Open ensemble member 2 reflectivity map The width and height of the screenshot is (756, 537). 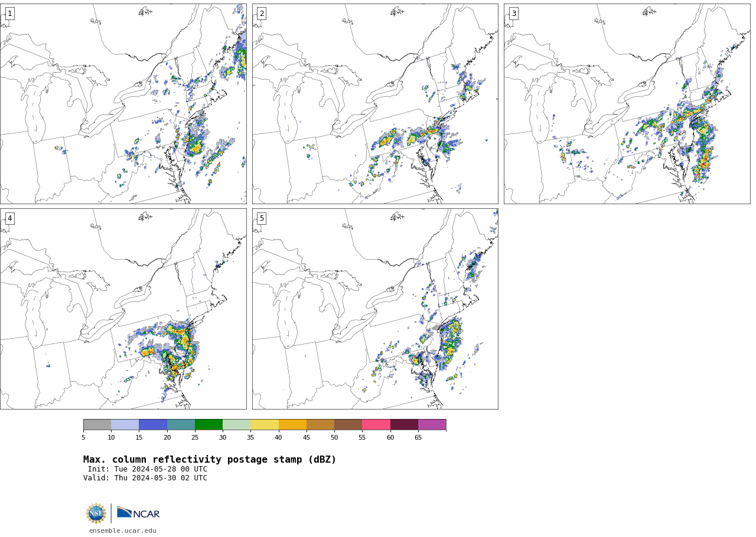375,104
